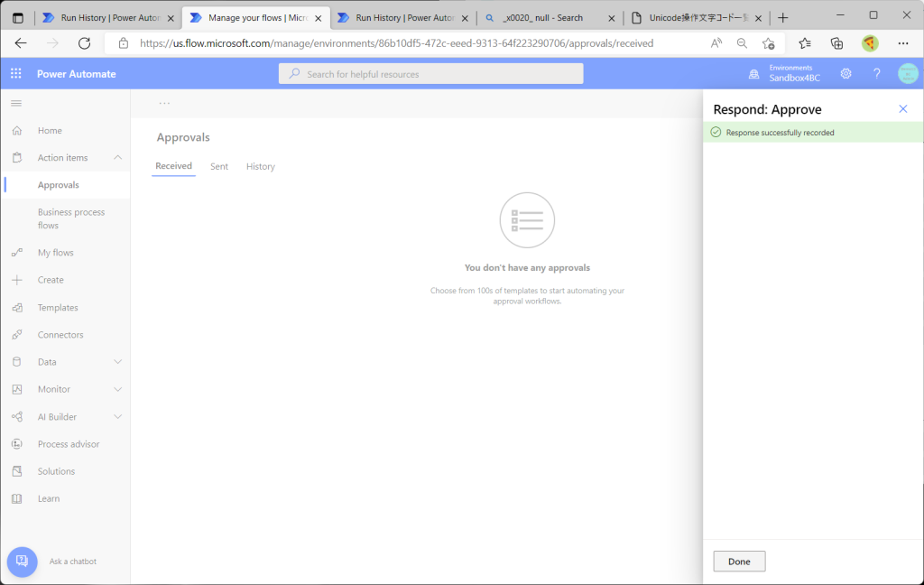924x585 pixels.
Task: Expand the Monitor chevron
Action: [118, 389]
